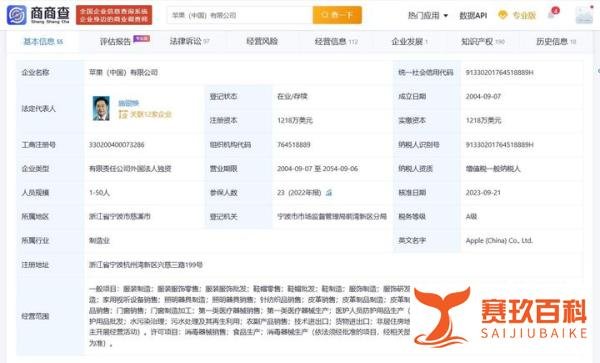Click the 商商查 logo icon
Screen dimensions: 600x363
[x=17, y=15]
